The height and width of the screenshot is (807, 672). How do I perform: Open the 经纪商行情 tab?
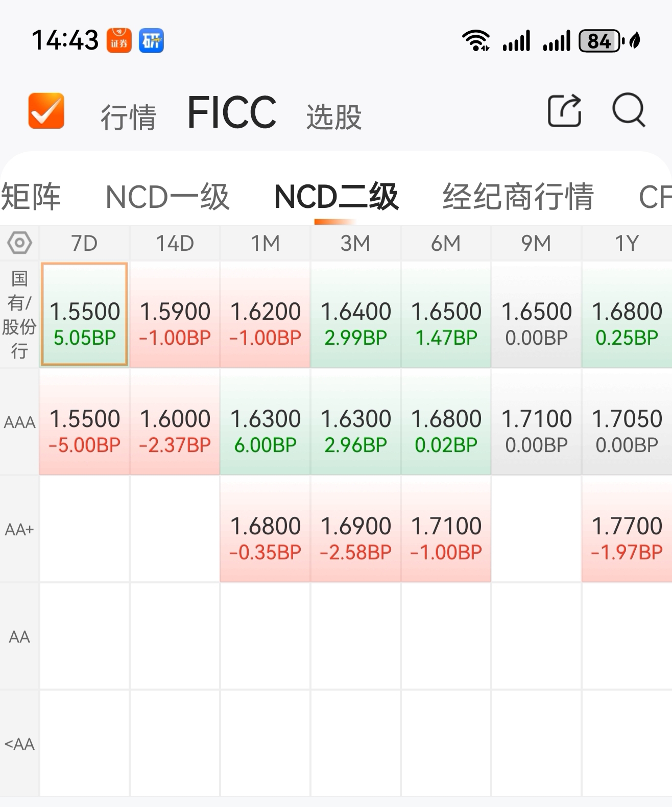518,197
